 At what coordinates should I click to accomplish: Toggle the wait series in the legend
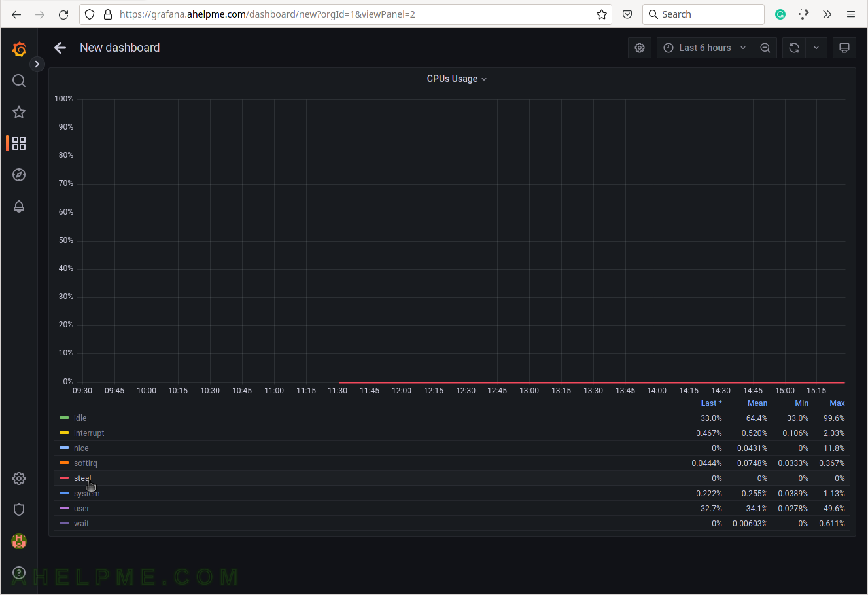tap(81, 524)
